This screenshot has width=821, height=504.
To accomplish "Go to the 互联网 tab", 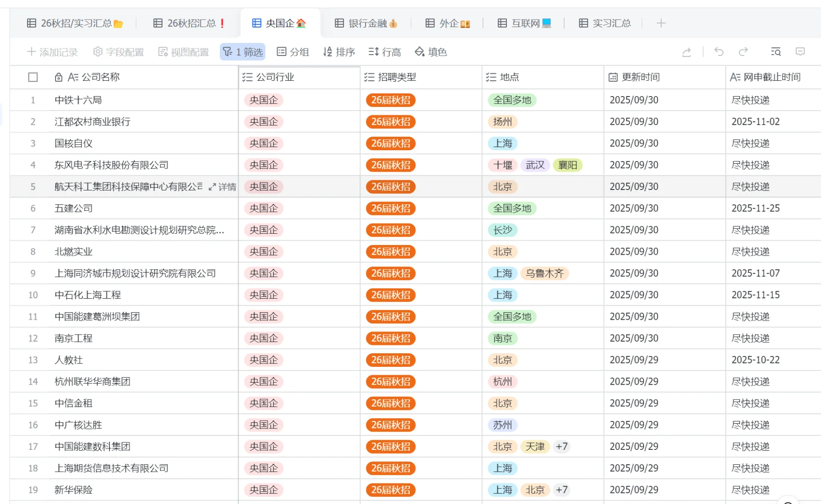I will pos(525,23).
